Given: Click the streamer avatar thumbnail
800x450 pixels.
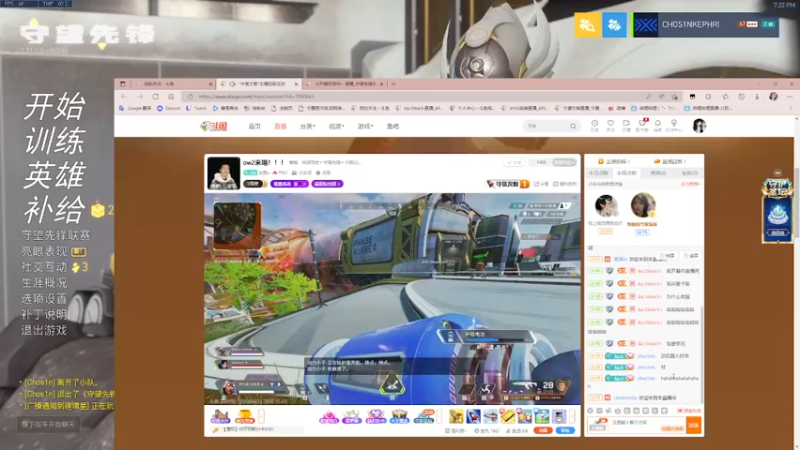Looking at the screenshot, I should (223, 173).
